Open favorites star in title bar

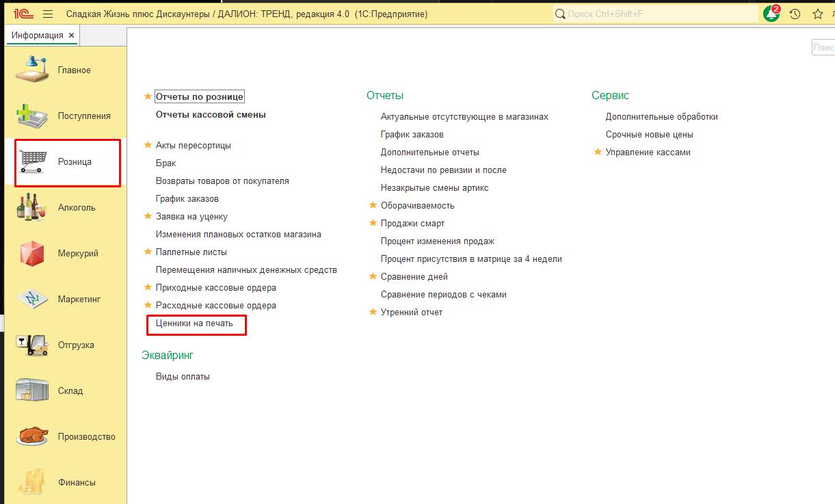click(x=817, y=14)
